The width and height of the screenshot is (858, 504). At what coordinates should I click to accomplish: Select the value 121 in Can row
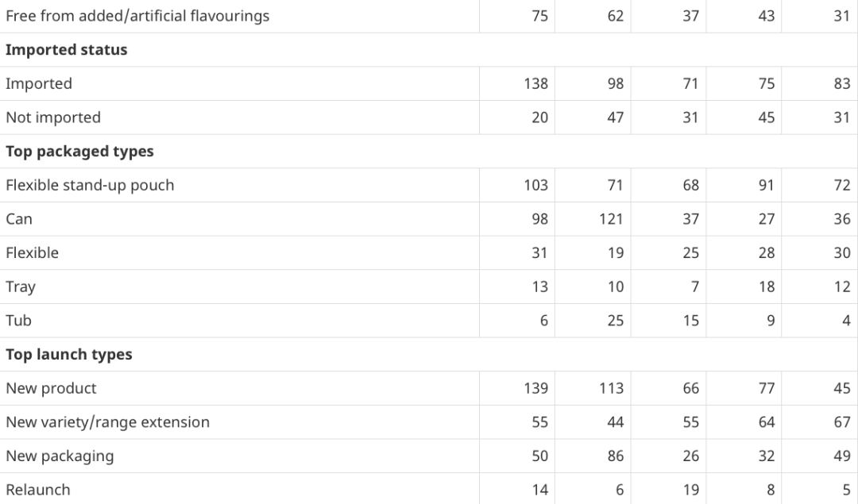click(611, 219)
